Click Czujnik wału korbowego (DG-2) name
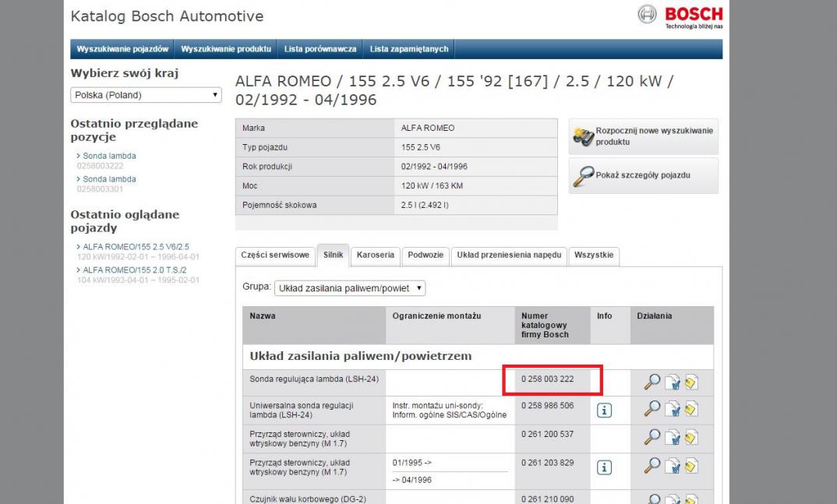 (308, 499)
